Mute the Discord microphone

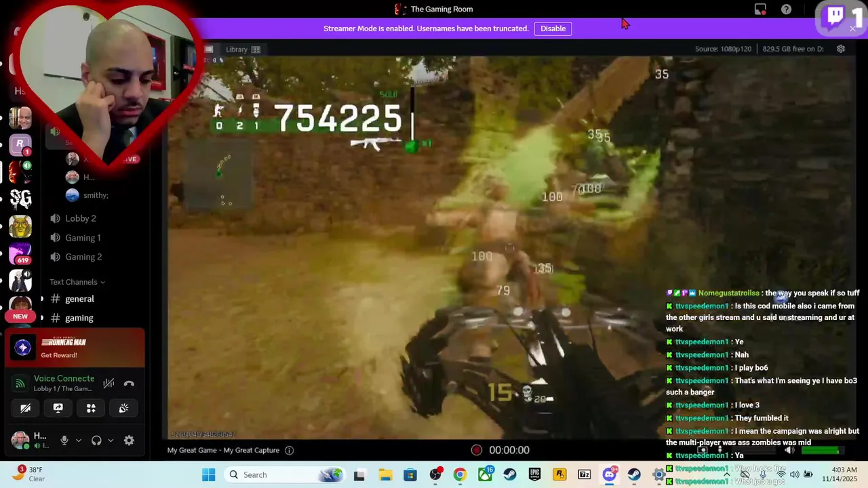tap(64, 441)
